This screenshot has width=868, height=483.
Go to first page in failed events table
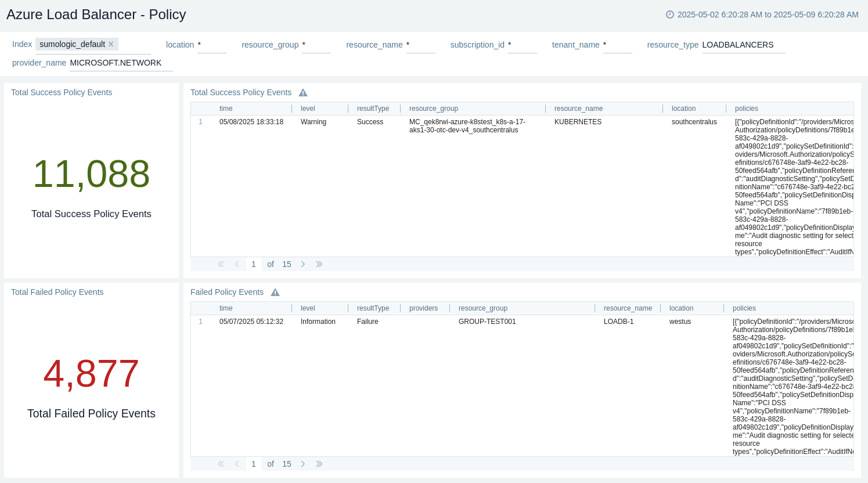pyautogui.click(x=221, y=464)
